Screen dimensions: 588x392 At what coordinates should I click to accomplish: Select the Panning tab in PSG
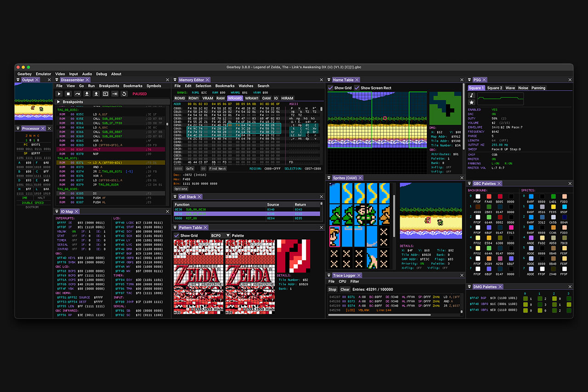pos(538,88)
